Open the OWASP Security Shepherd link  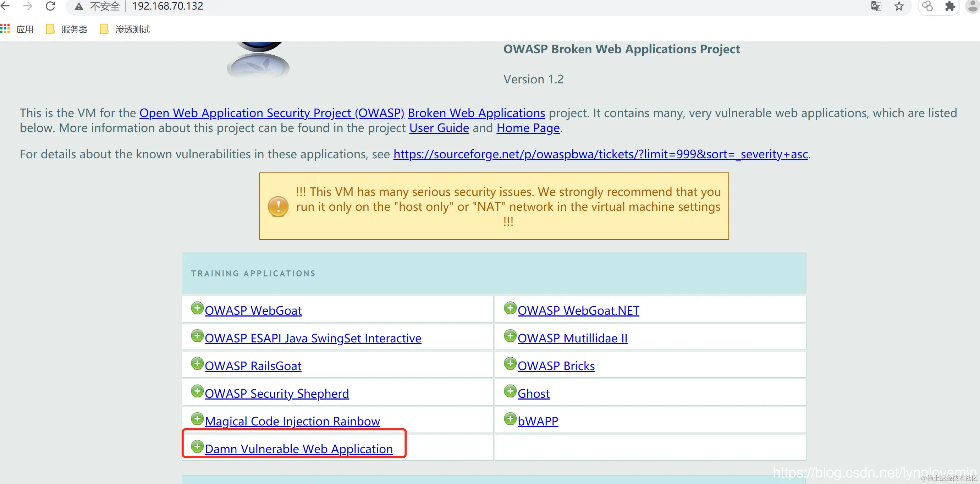(x=276, y=394)
